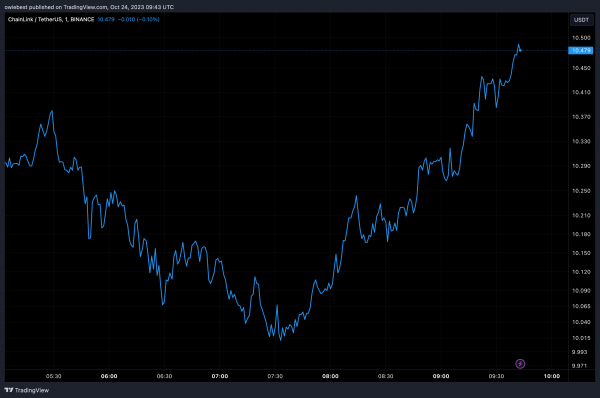Click the 05:30 time axis label
Viewport: 600px width, 398px height.
click(54, 376)
